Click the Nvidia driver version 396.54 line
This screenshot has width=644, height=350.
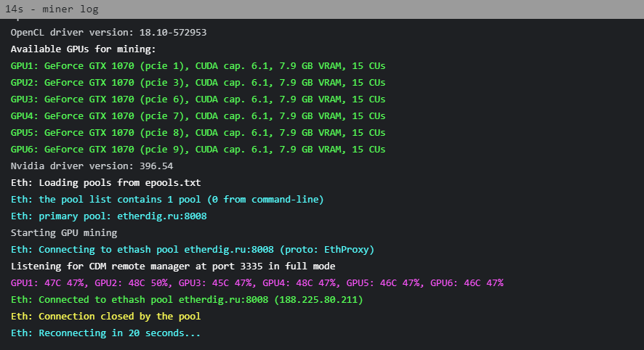pyautogui.click(x=92, y=166)
